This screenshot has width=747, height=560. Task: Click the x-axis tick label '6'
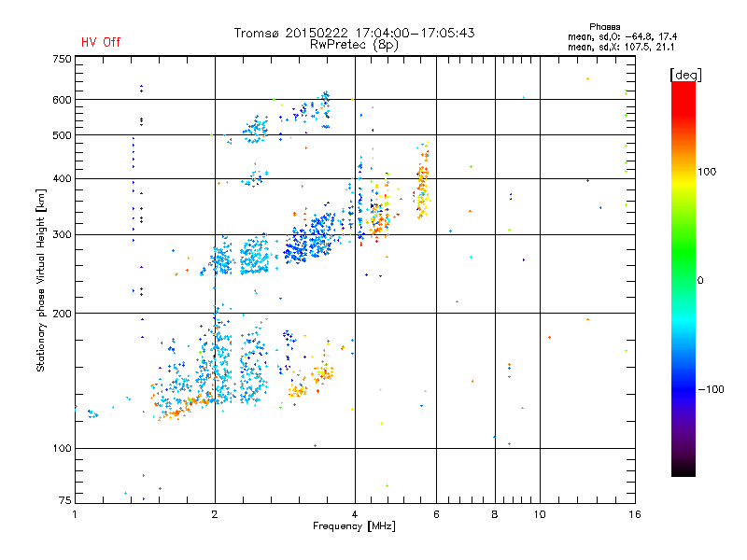point(436,514)
